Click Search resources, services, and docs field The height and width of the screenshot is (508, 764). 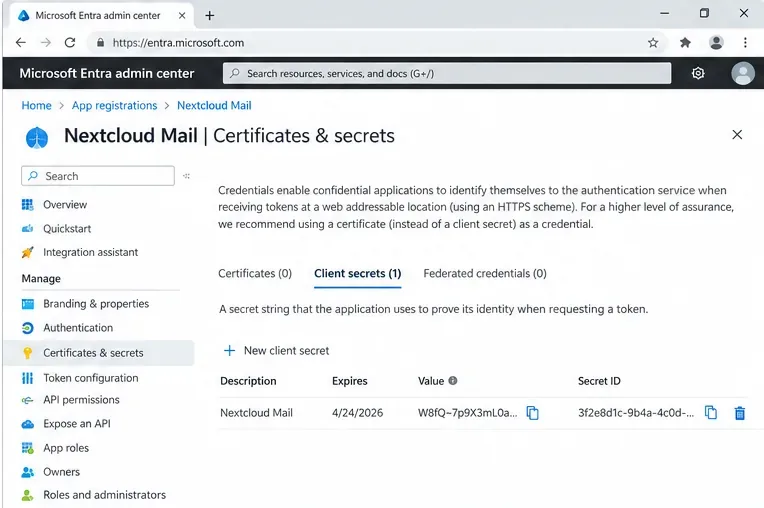447,73
